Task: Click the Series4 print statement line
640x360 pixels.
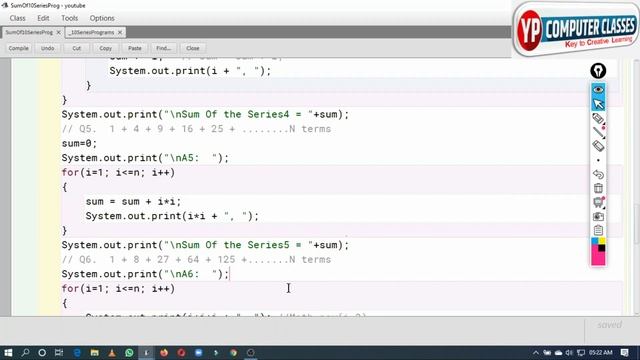Action: point(205,114)
